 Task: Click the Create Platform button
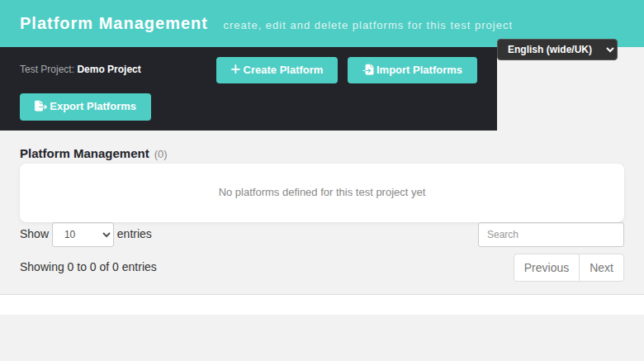point(277,70)
